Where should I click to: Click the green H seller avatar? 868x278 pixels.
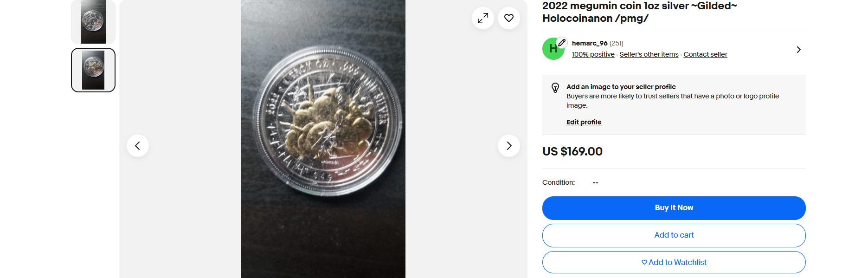coord(553,49)
